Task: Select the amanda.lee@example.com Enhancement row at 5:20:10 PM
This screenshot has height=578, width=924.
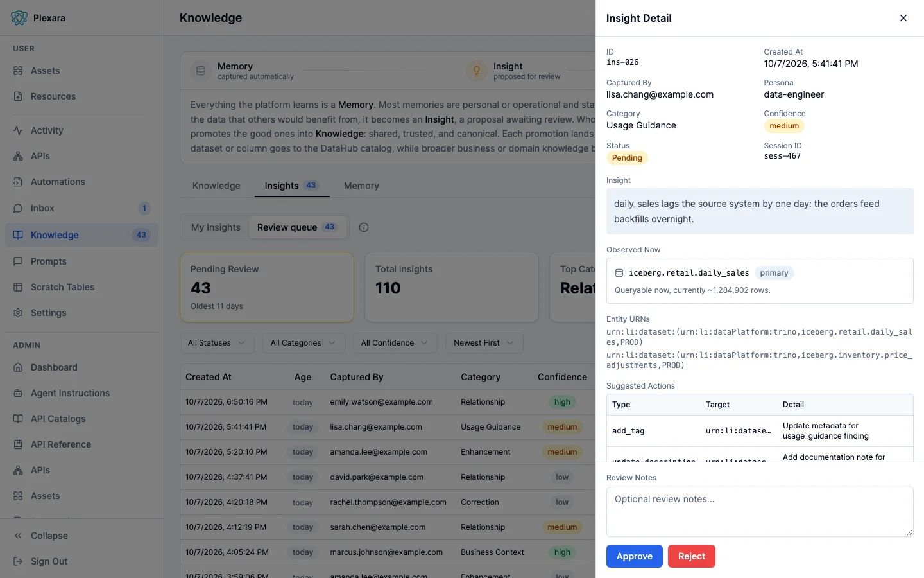Action: point(388,452)
